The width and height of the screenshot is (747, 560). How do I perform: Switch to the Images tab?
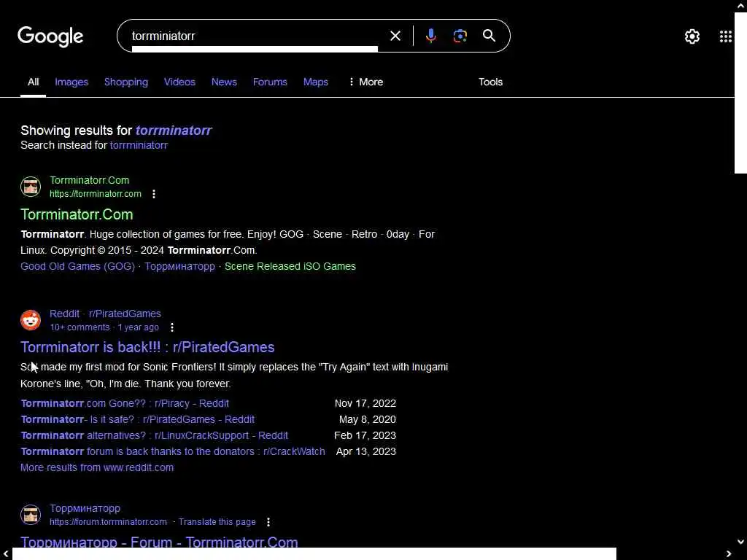[x=71, y=82]
